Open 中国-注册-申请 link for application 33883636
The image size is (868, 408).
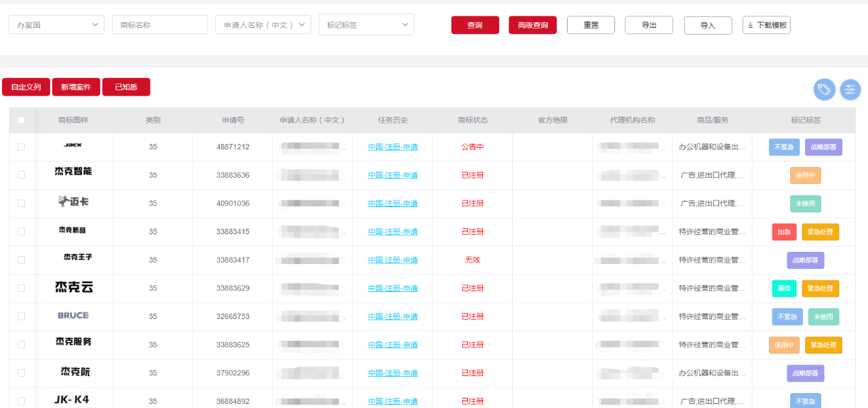393,175
